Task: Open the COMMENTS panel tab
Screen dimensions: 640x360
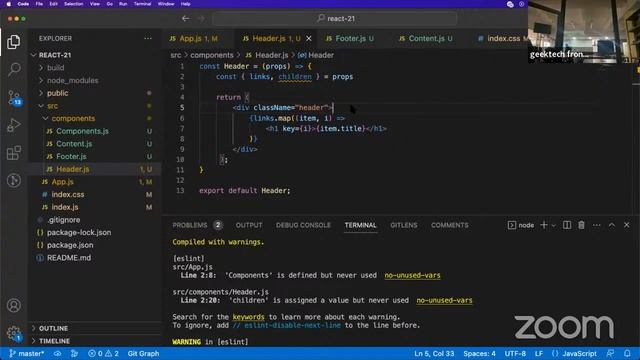Action: (449, 225)
